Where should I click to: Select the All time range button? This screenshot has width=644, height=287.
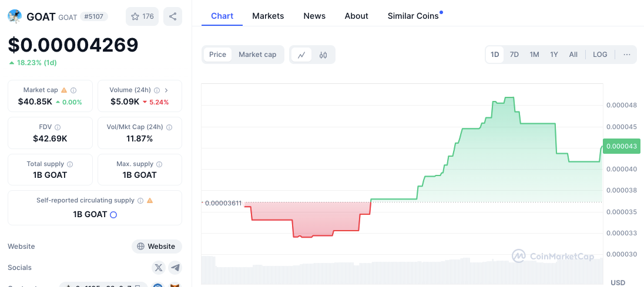(573, 55)
